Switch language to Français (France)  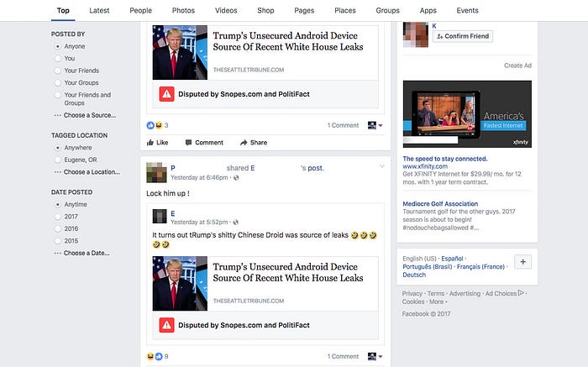click(x=480, y=267)
